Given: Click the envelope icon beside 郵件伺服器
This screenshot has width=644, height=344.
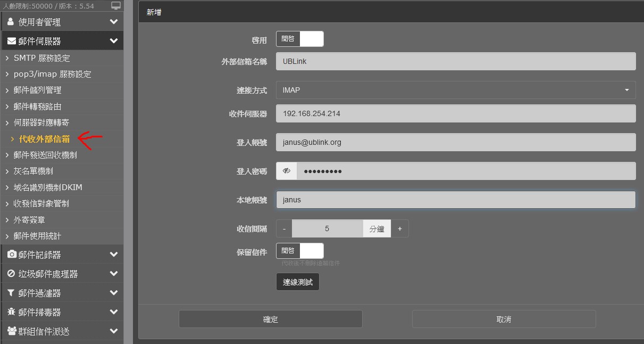Looking at the screenshot, I should [11, 41].
